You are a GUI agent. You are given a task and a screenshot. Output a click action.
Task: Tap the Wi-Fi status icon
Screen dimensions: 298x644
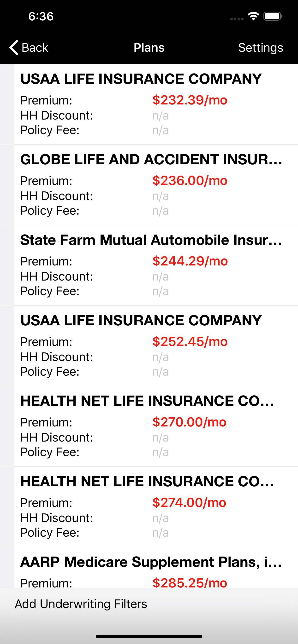pos(253,16)
